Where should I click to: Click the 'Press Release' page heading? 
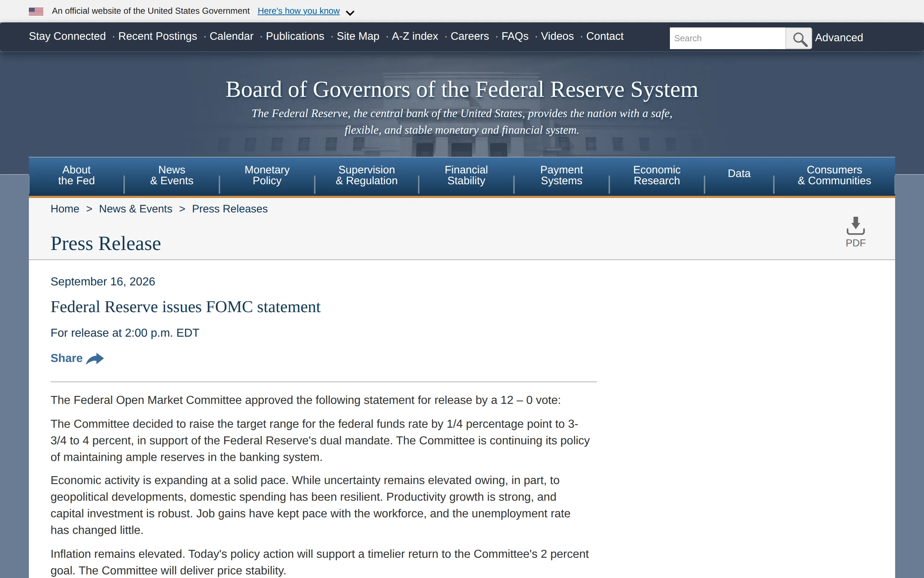pyautogui.click(x=106, y=243)
